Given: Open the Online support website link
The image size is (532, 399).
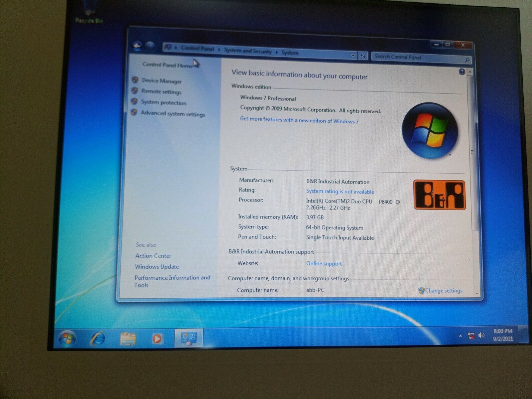Looking at the screenshot, I should click(x=324, y=264).
